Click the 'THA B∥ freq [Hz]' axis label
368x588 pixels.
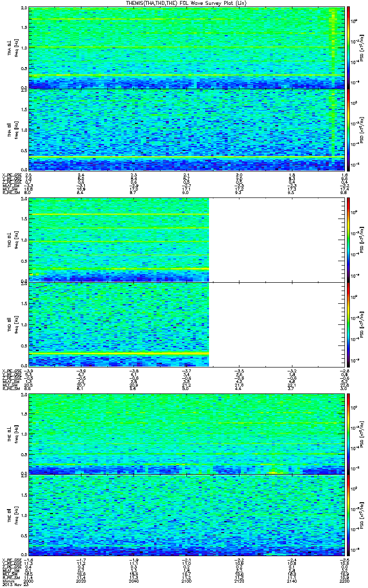click(x=12, y=130)
